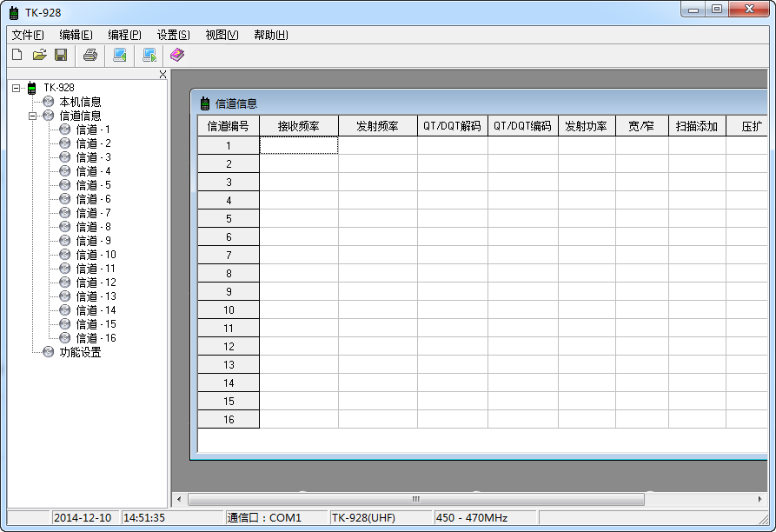Screen dimensions: 776x532
Task: Write data to radio using toolbar icon
Action: (x=149, y=55)
